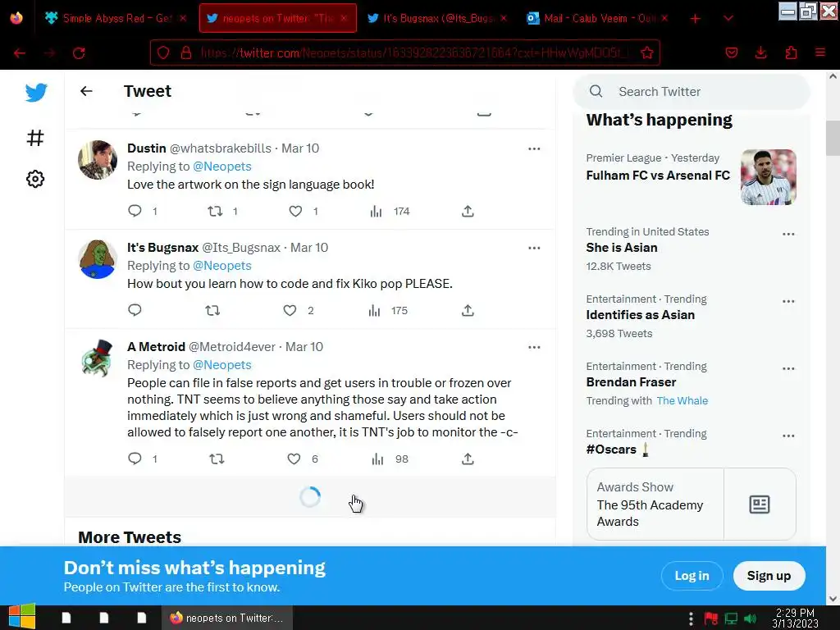
Task: Go back with Tweet header arrow
Action: click(86, 91)
